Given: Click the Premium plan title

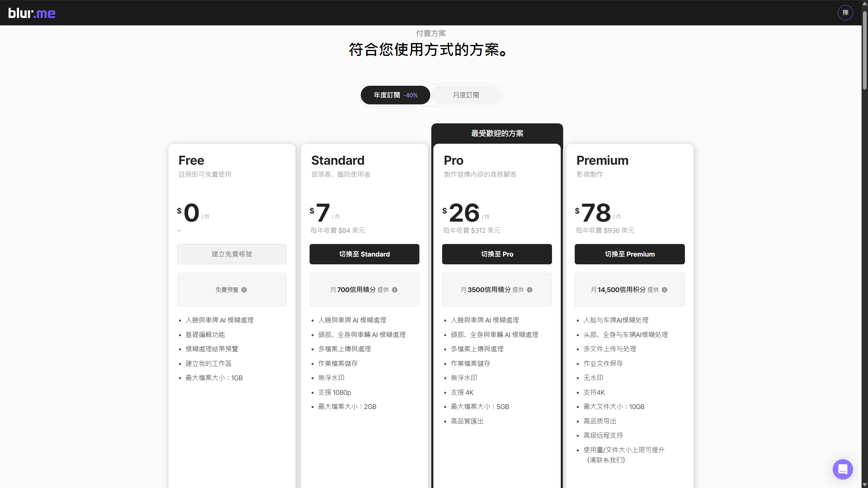Looking at the screenshot, I should [x=603, y=160].
